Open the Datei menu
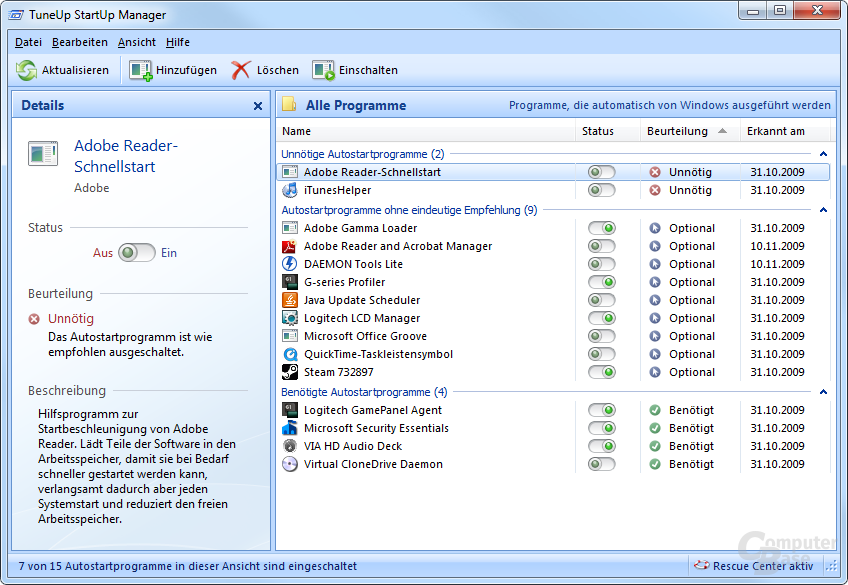This screenshot has height=585, width=848. click(28, 42)
